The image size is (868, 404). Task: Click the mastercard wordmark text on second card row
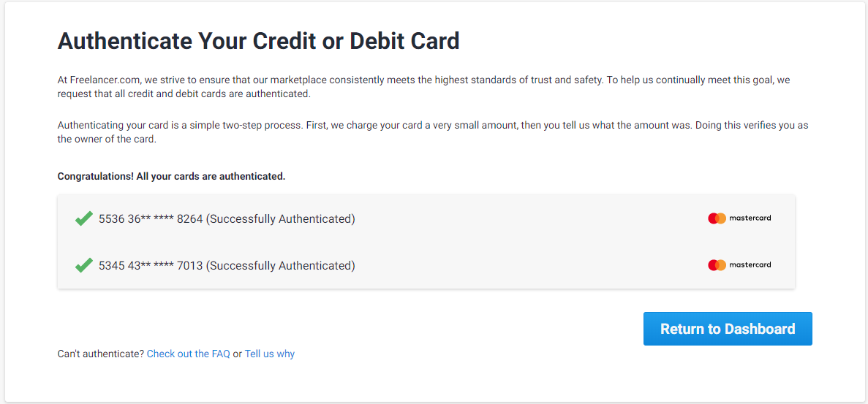[x=750, y=265]
